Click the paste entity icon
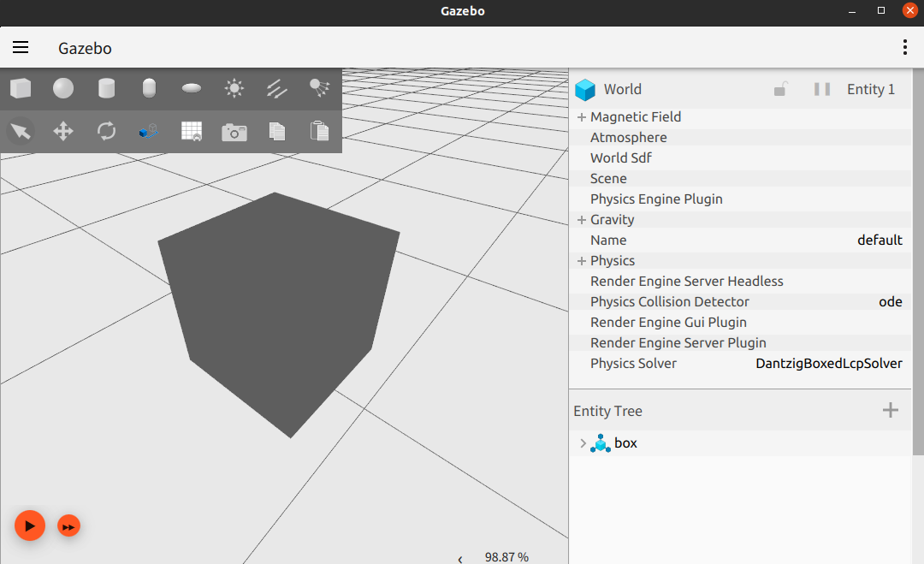The height and width of the screenshot is (564, 924). click(x=319, y=131)
